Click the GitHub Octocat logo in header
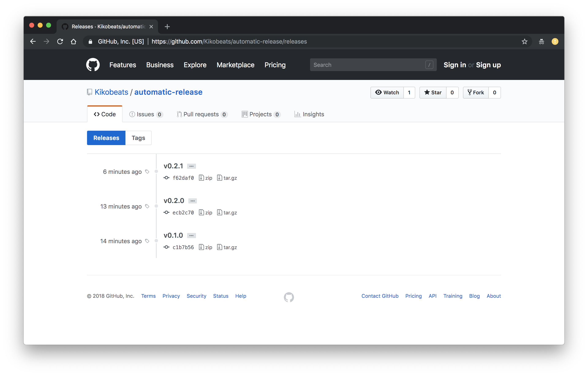The image size is (588, 376). [x=93, y=65]
